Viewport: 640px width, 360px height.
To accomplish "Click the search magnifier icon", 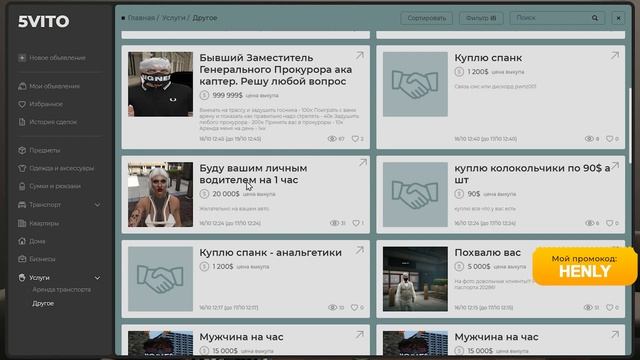I will pos(595,18).
